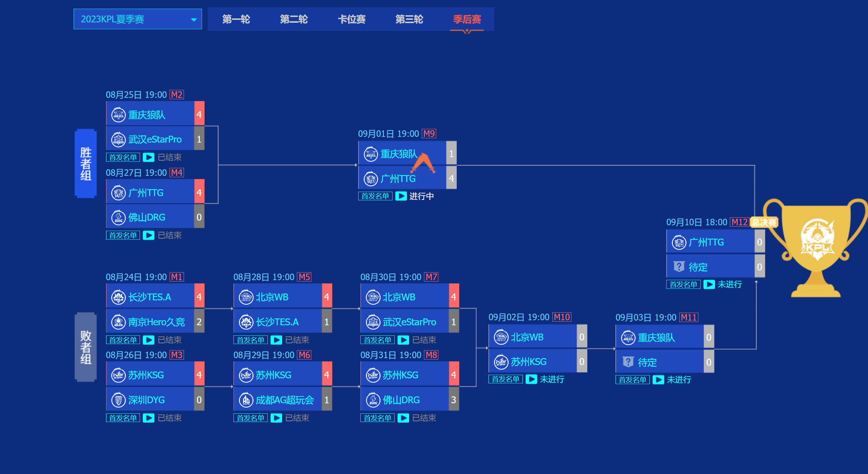Switch to the 卡位赛 tab
Screen dimensions: 868x474
(x=352, y=19)
